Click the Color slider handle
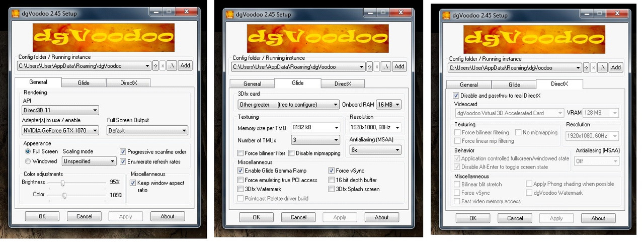644x248 pixels. [x=64, y=195]
